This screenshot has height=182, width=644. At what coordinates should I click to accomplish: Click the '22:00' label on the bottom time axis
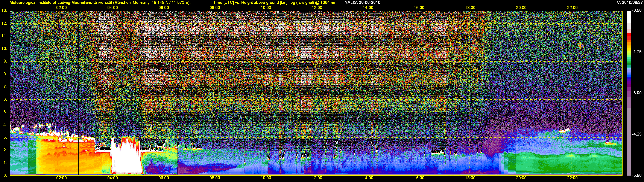point(572,178)
